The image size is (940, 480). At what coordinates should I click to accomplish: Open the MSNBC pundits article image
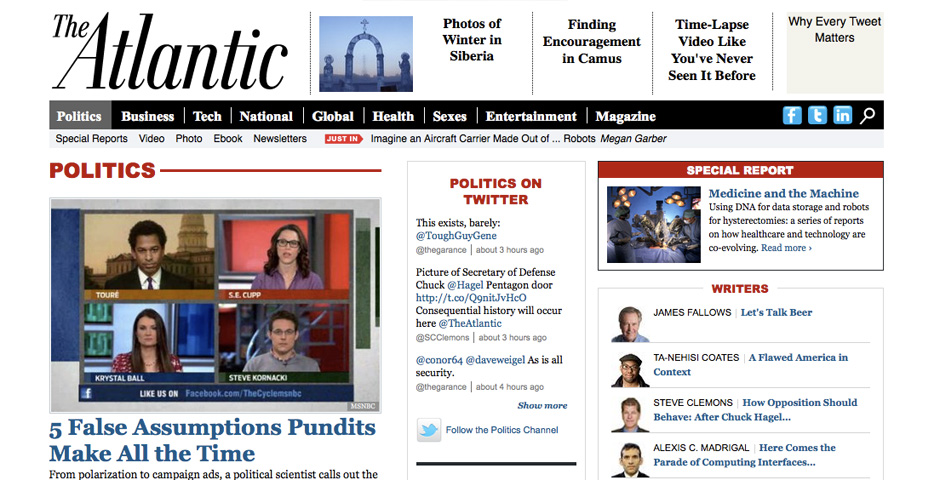[215, 306]
